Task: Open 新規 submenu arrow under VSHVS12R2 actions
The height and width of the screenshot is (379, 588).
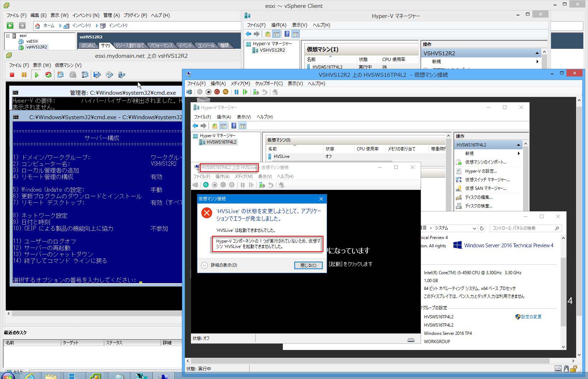Action: [537, 62]
